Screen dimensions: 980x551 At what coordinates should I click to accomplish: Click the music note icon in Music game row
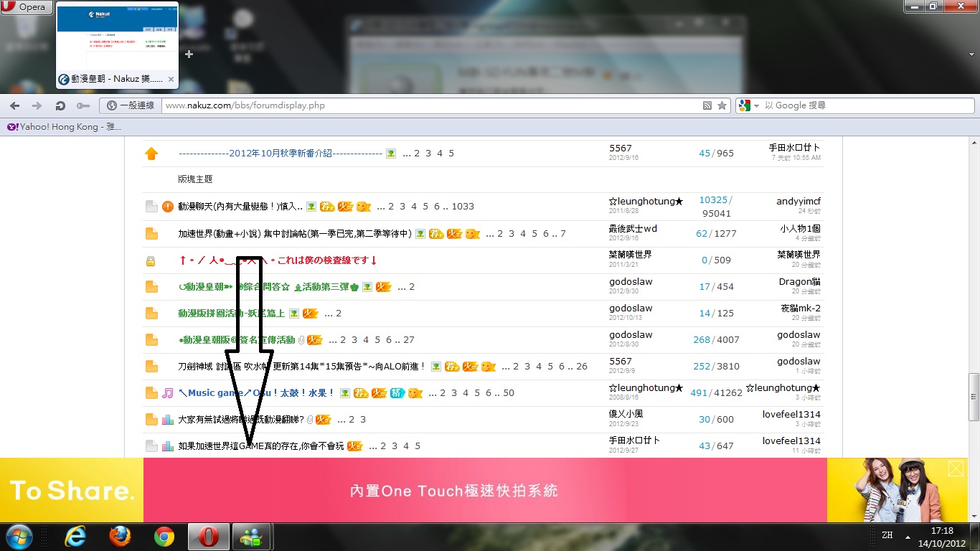click(168, 393)
